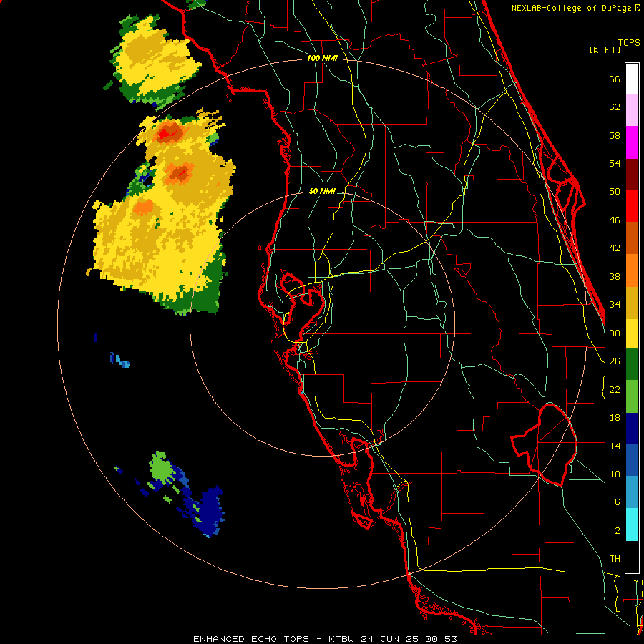
Task: Pick the dark maroon legend swatch
Action: click(632, 175)
